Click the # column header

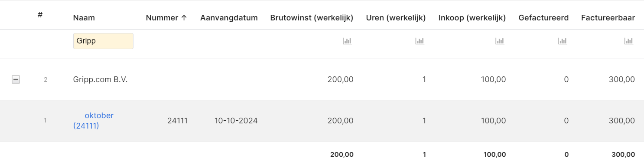coord(40,14)
